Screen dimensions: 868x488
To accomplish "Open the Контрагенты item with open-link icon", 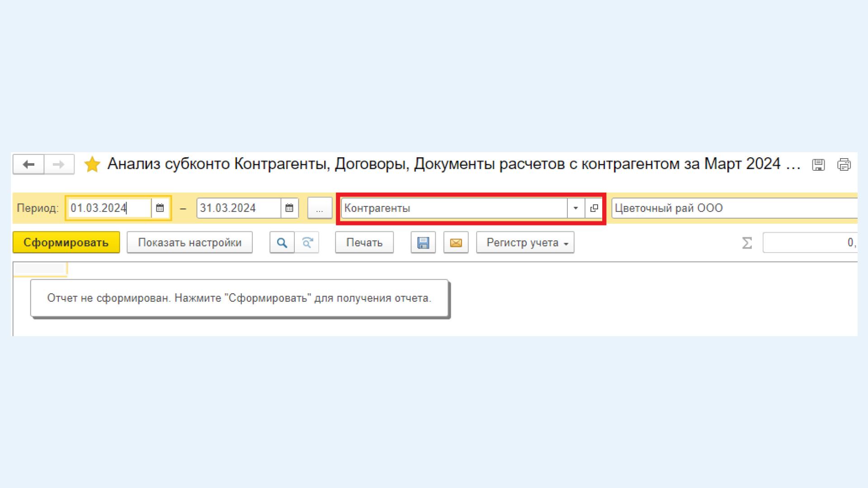I will 594,208.
